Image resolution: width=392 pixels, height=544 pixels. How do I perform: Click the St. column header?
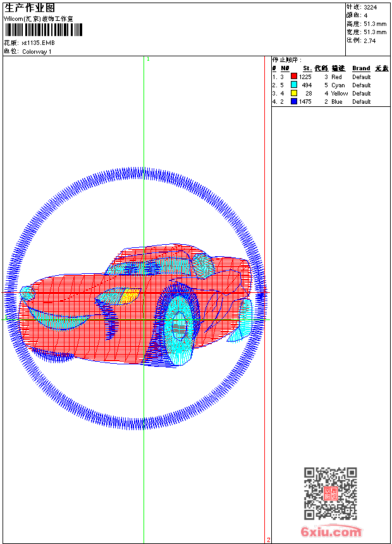(x=307, y=68)
